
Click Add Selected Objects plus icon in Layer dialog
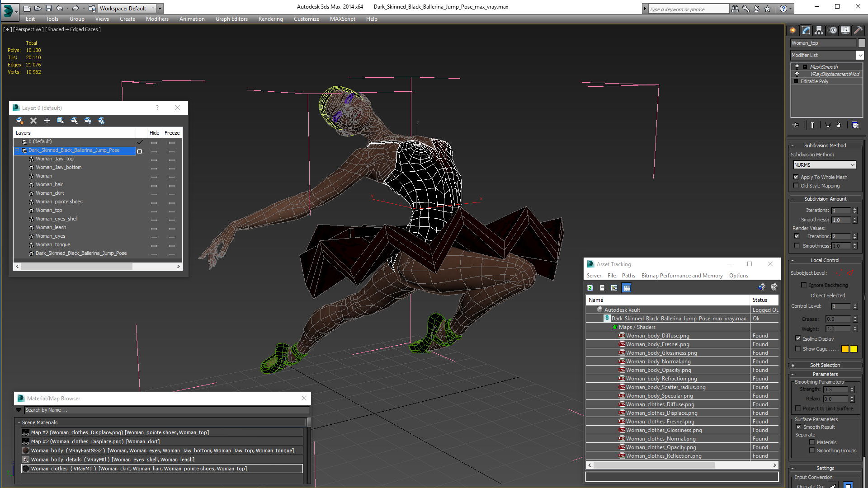pyautogui.click(x=47, y=121)
